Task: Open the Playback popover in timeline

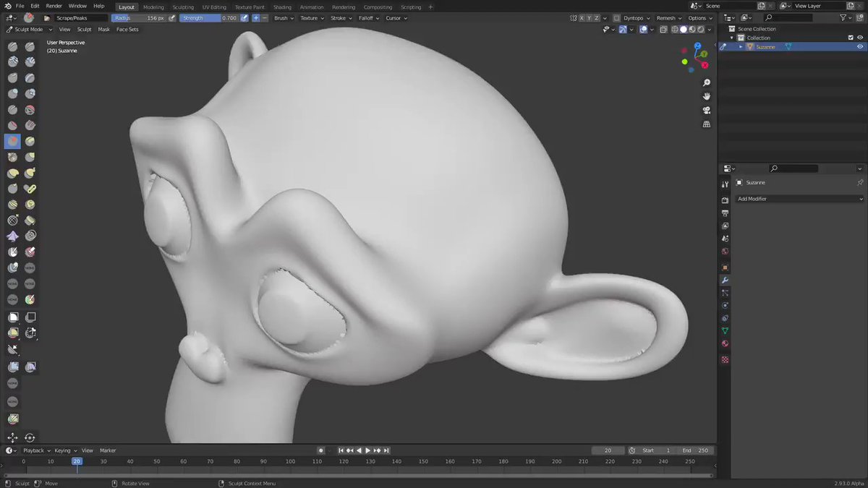Action: (x=36, y=450)
